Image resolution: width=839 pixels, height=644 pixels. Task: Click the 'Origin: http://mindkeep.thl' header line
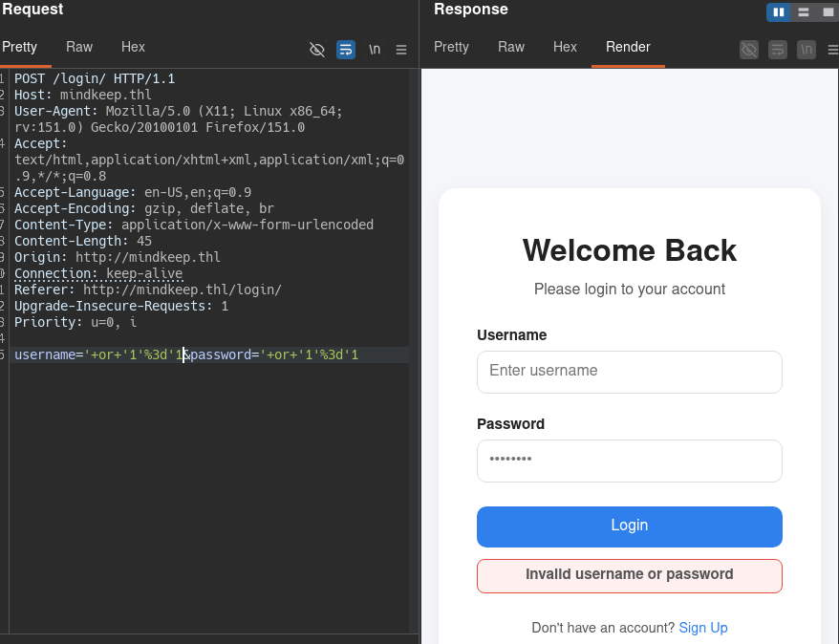(118, 257)
